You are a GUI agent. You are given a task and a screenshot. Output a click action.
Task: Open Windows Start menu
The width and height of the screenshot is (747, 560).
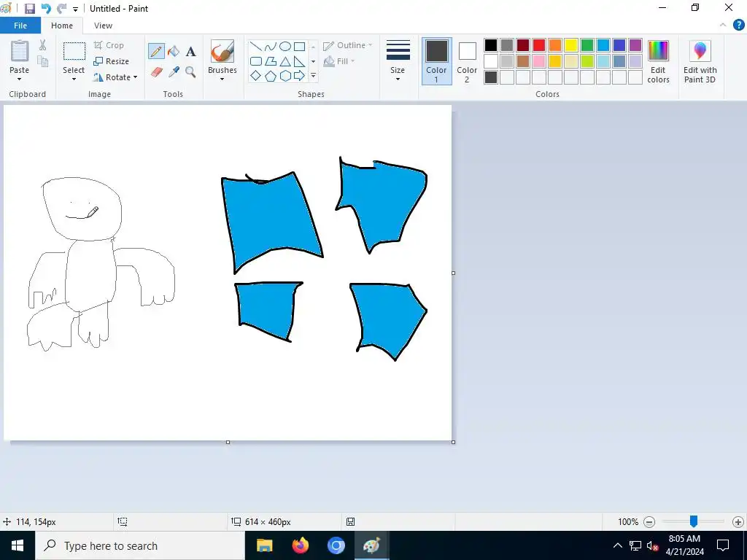(18, 545)
